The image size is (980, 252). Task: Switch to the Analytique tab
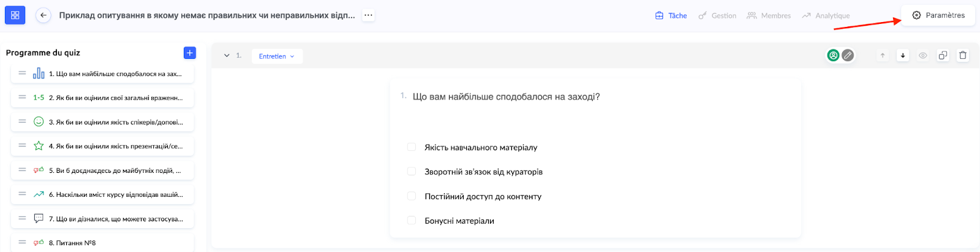pyautogui.click(x=826, y=16)
